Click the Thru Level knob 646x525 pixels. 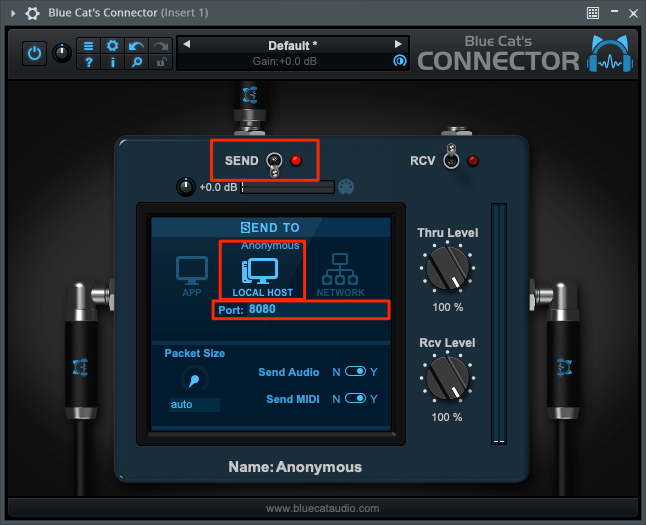(x=447, y=268)
